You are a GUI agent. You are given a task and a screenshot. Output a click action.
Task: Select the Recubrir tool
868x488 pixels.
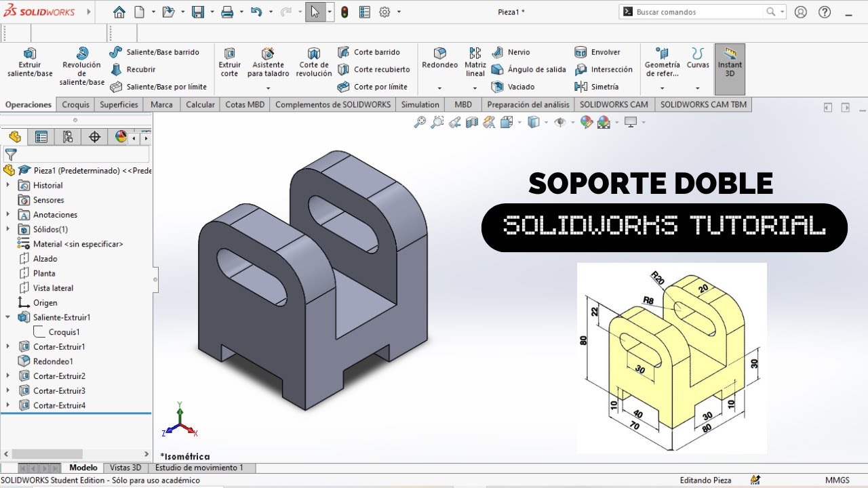(134, 69)
